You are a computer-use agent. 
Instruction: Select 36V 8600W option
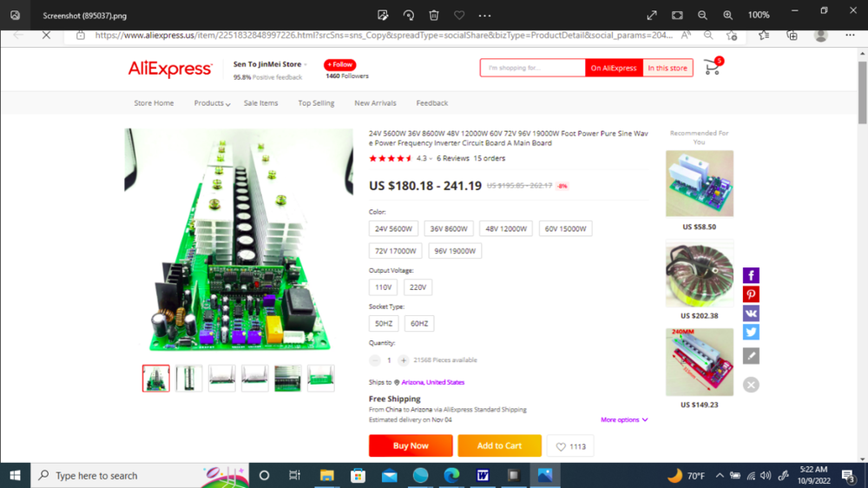pyautogui.click(x=449, y=228)
